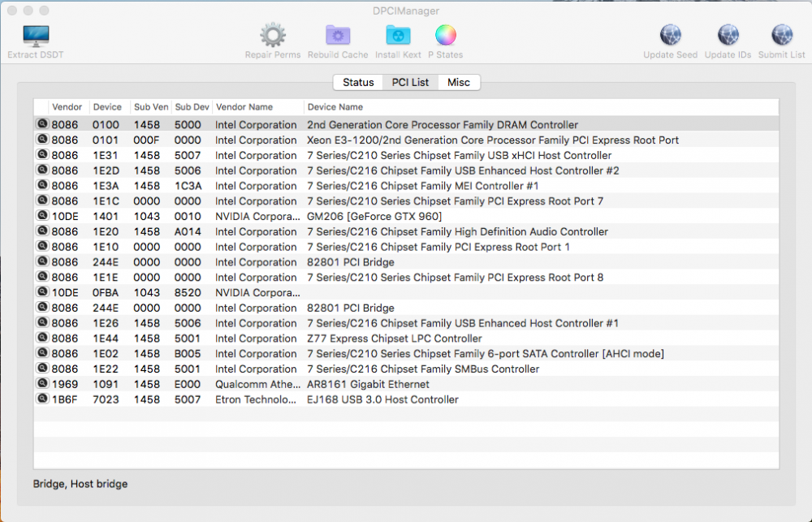The width and height of the screenshot is (812, 522).
Task: Click the Update IDs globe icon
Action: [728, 35]
